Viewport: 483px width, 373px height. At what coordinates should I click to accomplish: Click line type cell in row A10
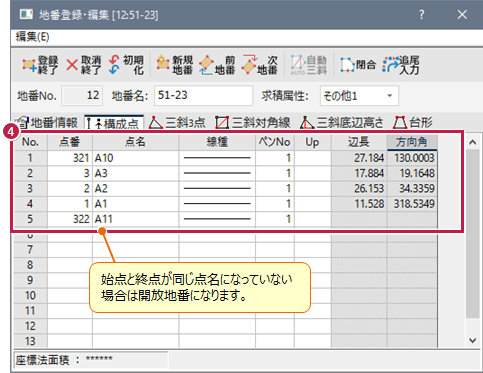[x=217, y=158]
